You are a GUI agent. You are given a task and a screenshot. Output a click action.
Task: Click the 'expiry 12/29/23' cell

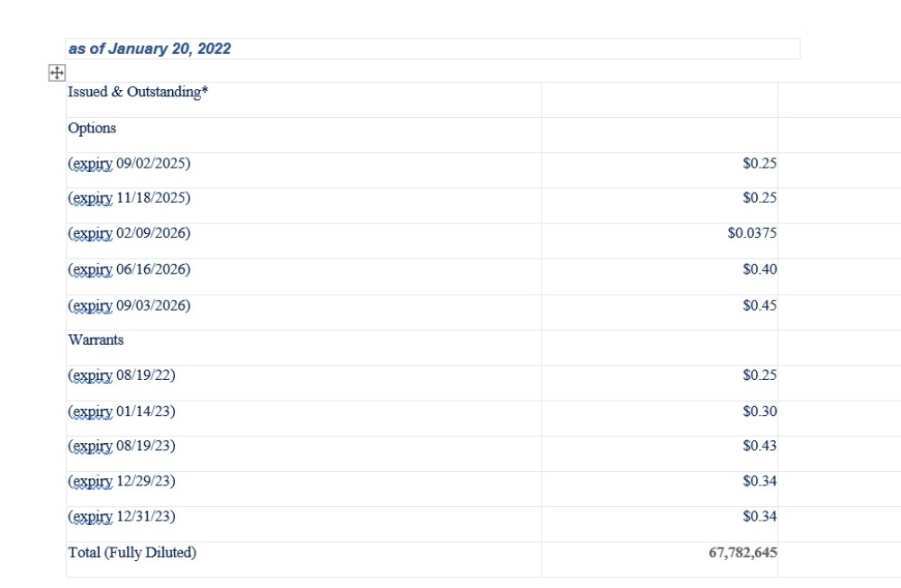pyautogui.click(x=121, y=481)
